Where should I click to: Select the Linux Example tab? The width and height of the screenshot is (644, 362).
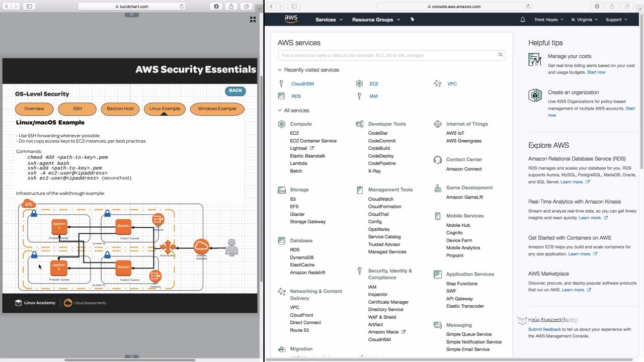click(x=165, y=109)
